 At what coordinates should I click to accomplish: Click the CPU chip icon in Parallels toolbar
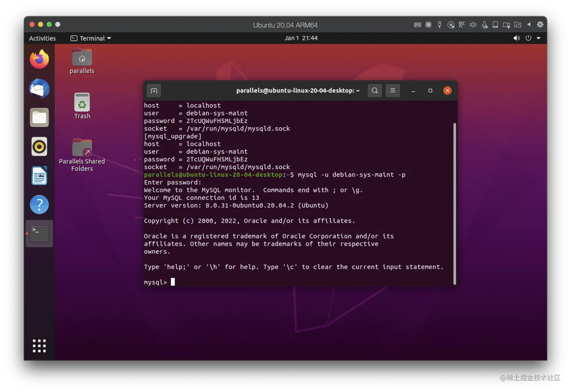coord(428,25)
